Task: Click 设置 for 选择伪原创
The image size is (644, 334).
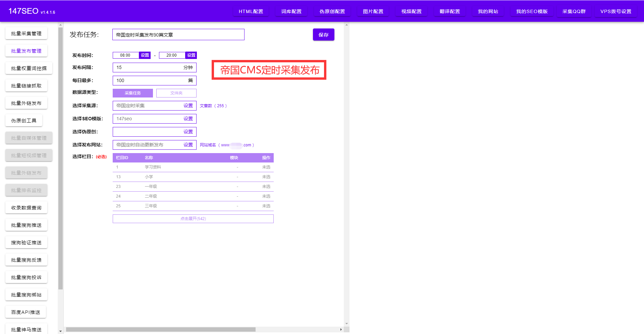Action: click(188, 132)
